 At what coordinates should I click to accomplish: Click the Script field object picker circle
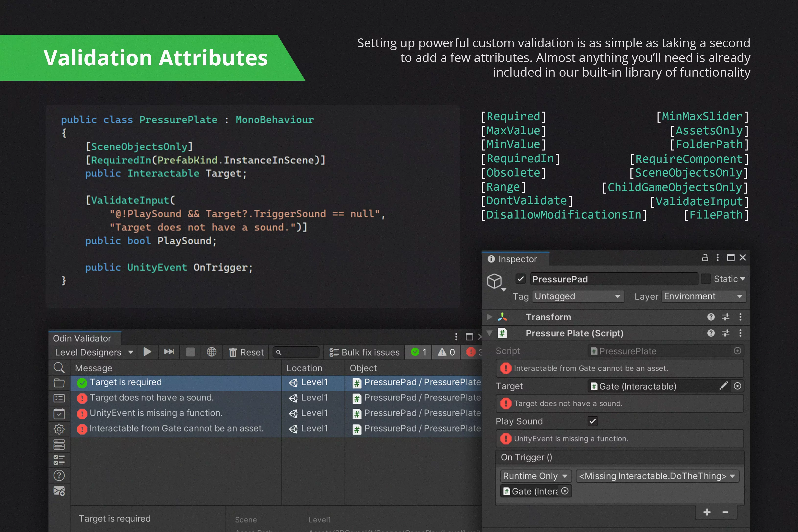(737, 350)
